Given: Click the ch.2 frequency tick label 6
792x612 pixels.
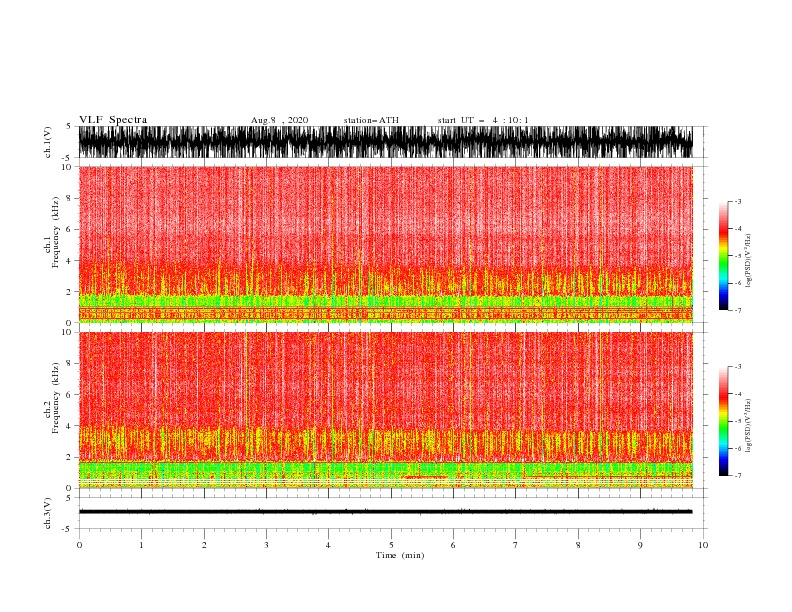Looking at the screenshot, I should pyautogui.click(x=69, y=395).
